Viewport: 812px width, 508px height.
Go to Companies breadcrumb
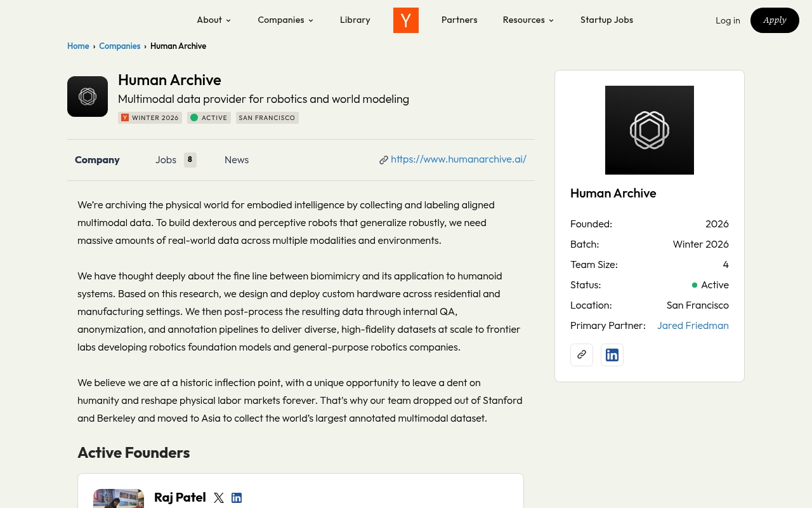click(x=120, y=46)
